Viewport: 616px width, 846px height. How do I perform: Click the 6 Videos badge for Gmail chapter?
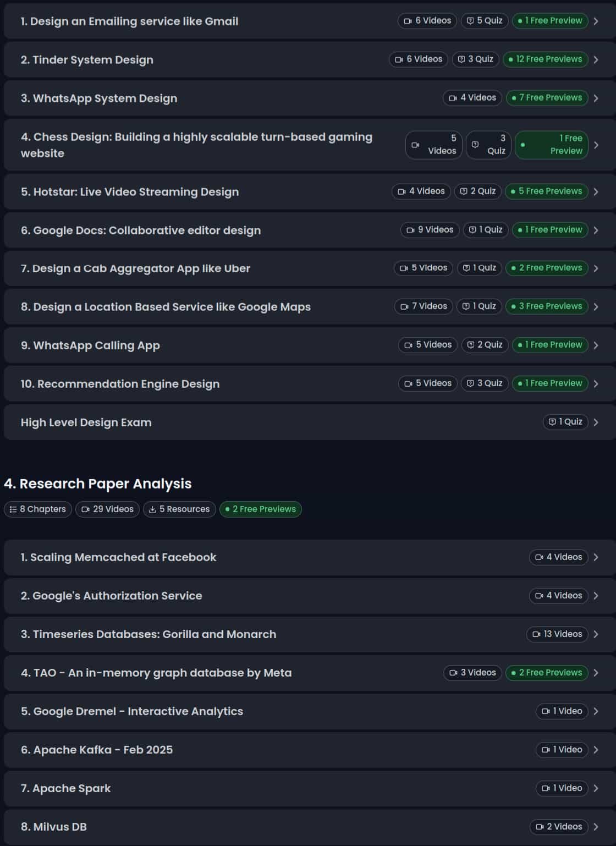427,21
